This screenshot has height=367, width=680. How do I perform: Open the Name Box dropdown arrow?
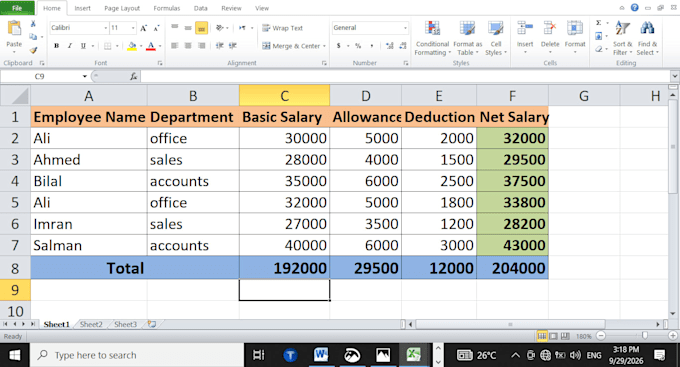point(85,76)
